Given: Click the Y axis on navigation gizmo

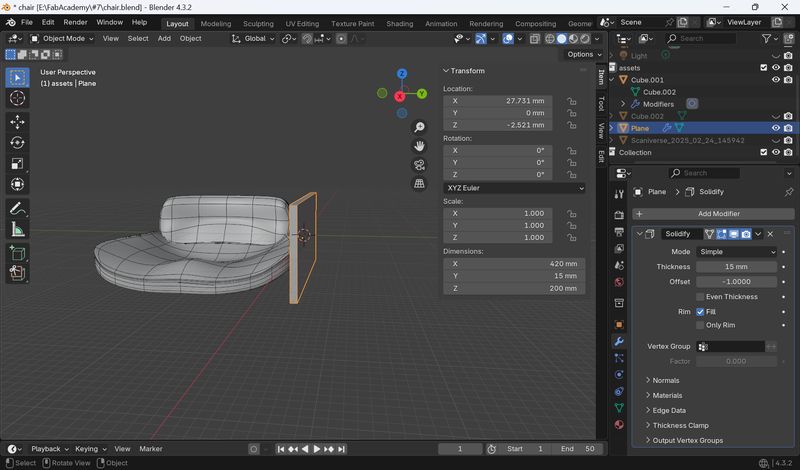Looking at the screenshot, I should point(422,93).
